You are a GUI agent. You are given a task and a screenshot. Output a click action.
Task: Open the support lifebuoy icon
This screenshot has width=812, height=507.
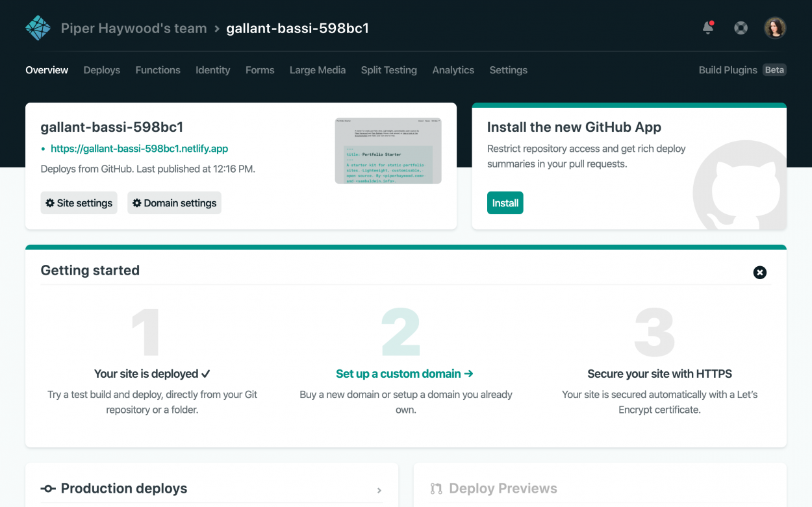741,28
